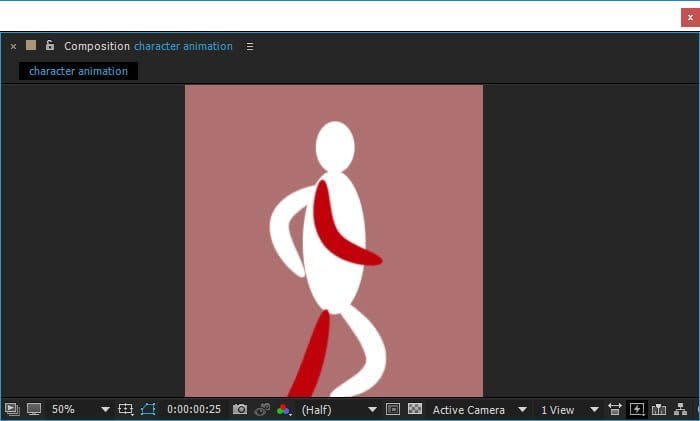Open the show channel and color management icon
Screen dimensions: 700x421
[x=284, y=409]
